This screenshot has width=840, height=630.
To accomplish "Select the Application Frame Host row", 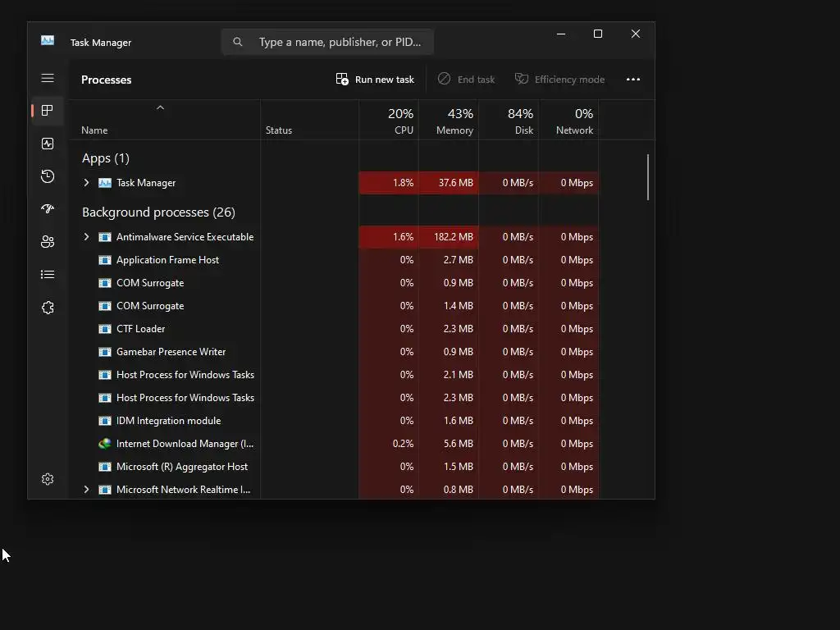I will tap(334, 260).
